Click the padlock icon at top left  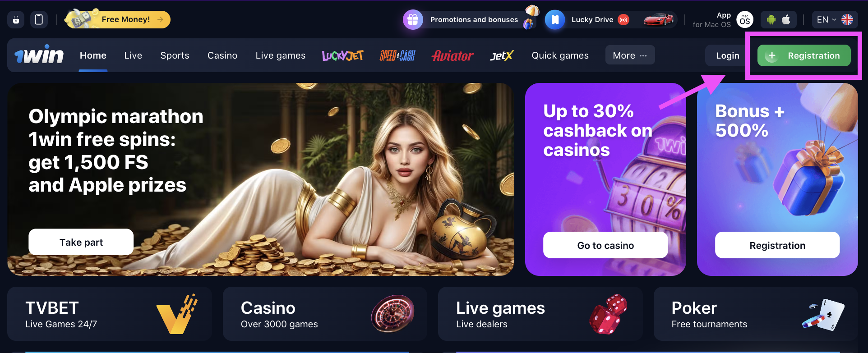[x=16, y=19]
